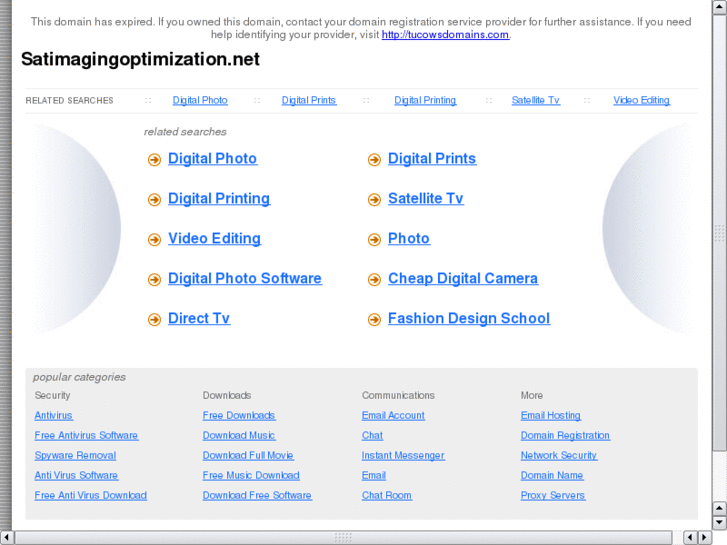
Task: Open the Domain Registration link
Action: [x=565, y=436]
